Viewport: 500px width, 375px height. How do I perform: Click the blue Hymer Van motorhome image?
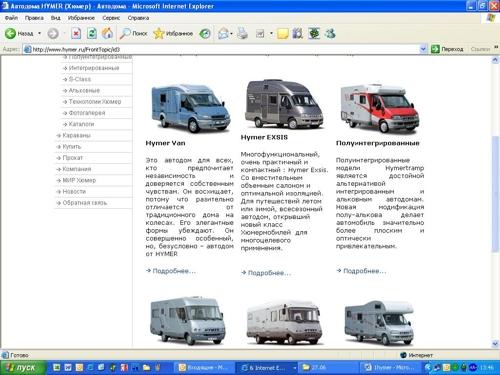tap(190, 108)
